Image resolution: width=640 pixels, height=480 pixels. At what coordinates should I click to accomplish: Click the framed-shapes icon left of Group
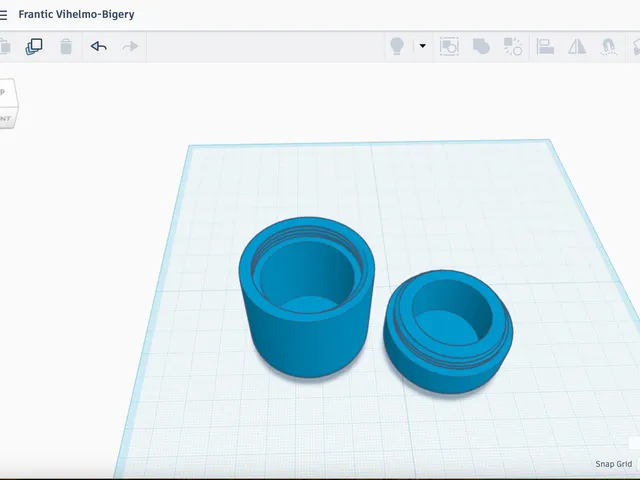[x=449, y=46]
